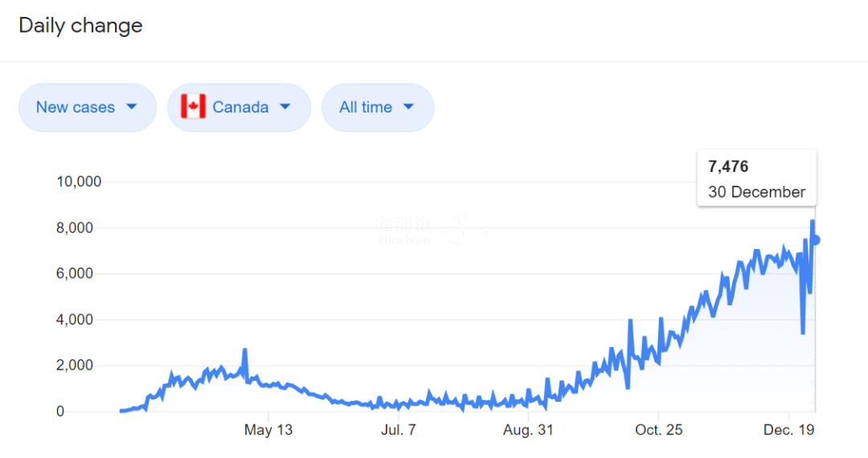Open the New cases metric dropdown
This screenshot has width=868, height=458.
tap(87, 107)
